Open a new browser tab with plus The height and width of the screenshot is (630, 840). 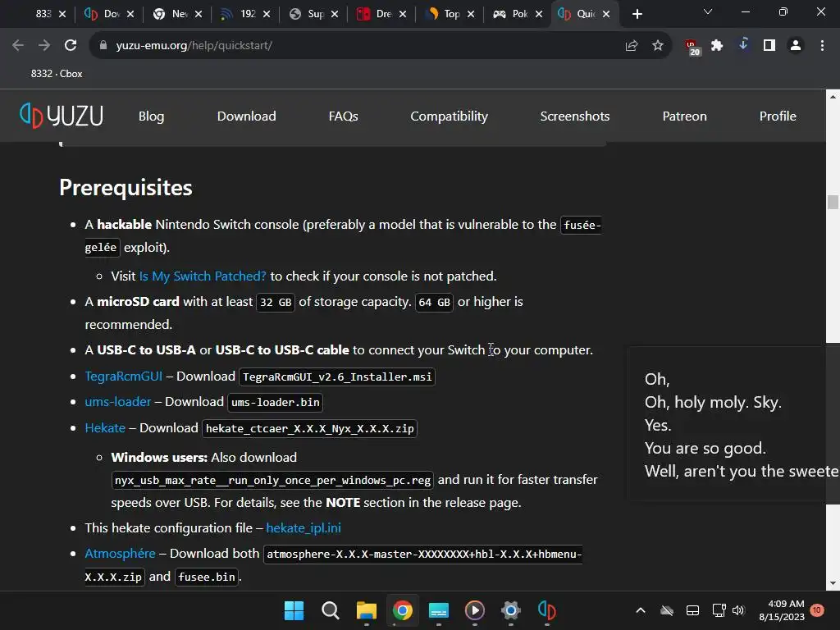tap(637, 14)
